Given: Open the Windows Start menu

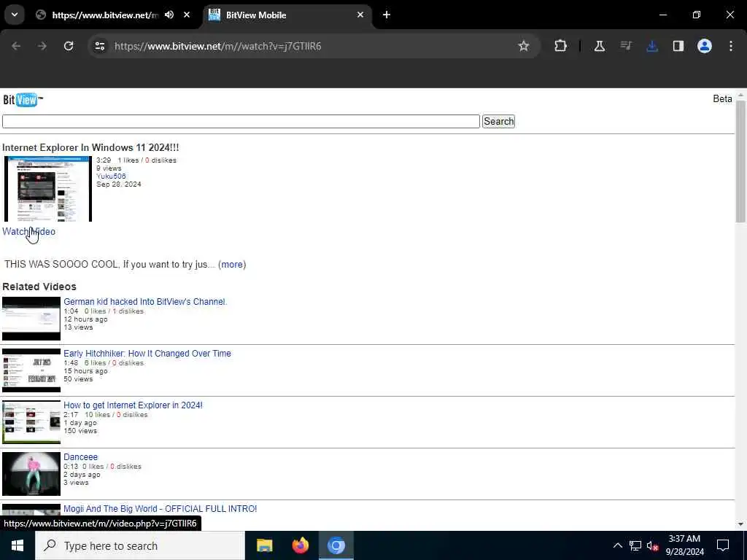Looking at the screenshot, I should pos(18,545).
